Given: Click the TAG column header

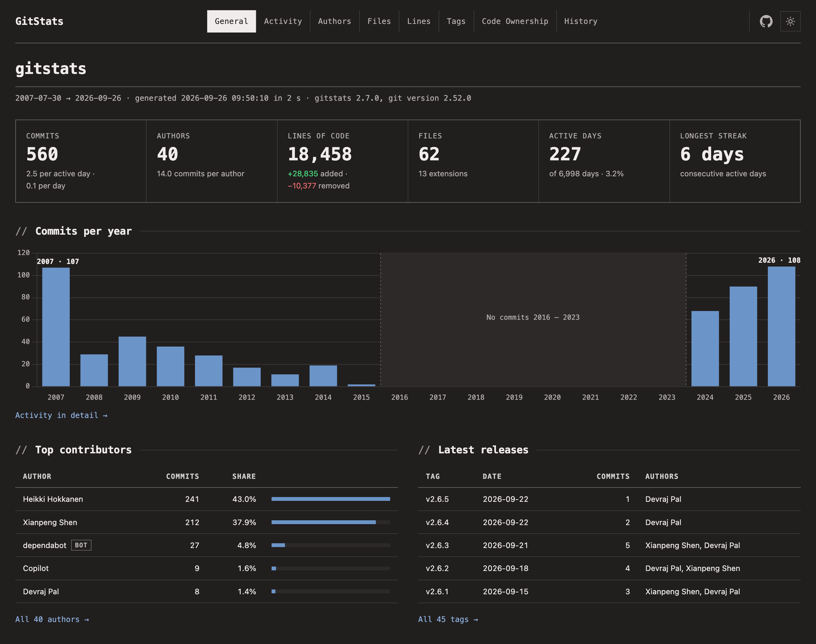Looking at the screenshot, I should pyautogui.click(x=433, y=476).
